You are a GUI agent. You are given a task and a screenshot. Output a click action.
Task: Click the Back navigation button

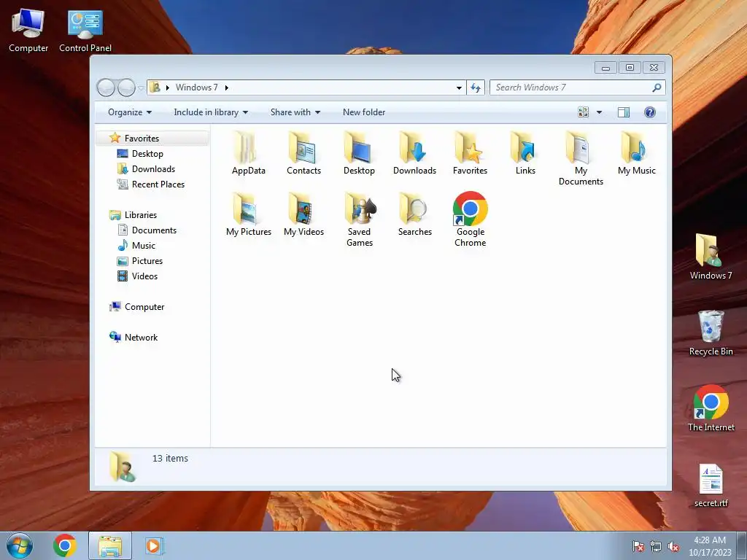click(106, 87)
